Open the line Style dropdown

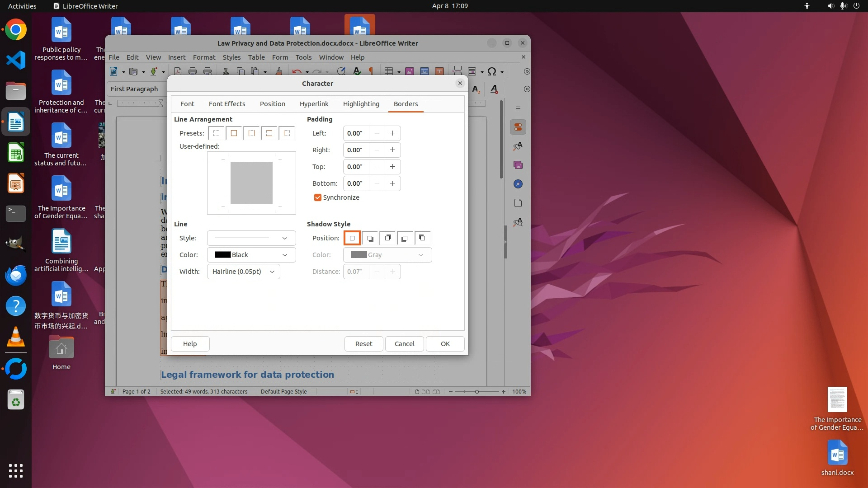(251, 238)
